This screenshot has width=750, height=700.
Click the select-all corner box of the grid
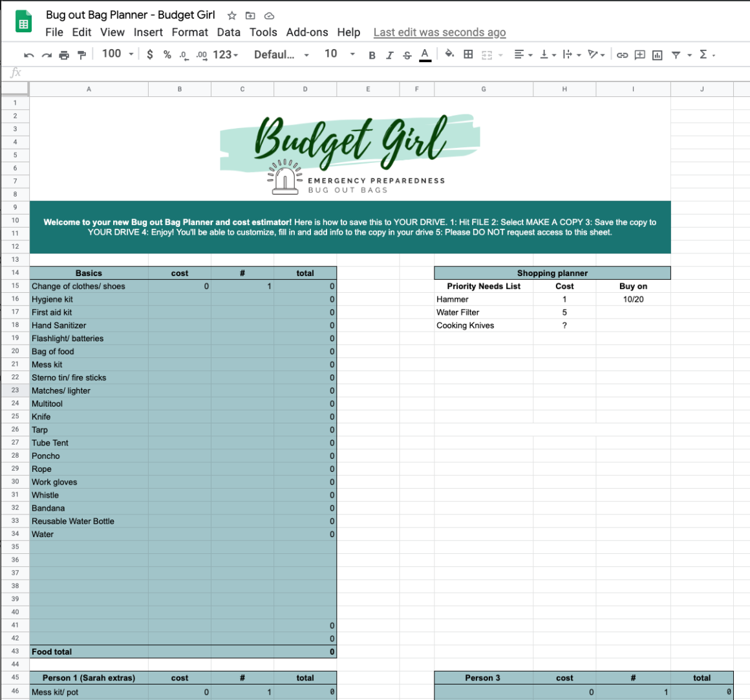click(15, 89)
